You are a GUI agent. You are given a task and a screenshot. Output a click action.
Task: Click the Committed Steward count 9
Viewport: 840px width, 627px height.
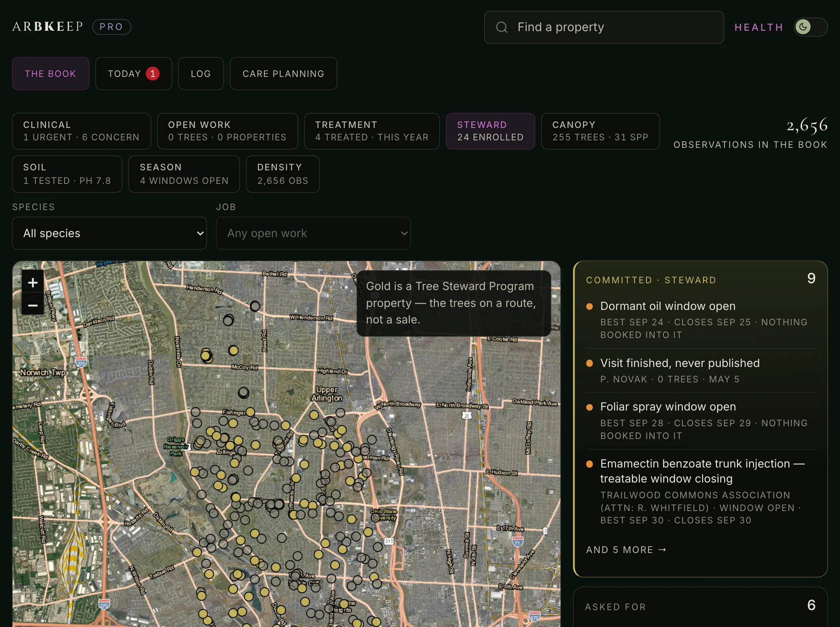(x=811, y=278)
